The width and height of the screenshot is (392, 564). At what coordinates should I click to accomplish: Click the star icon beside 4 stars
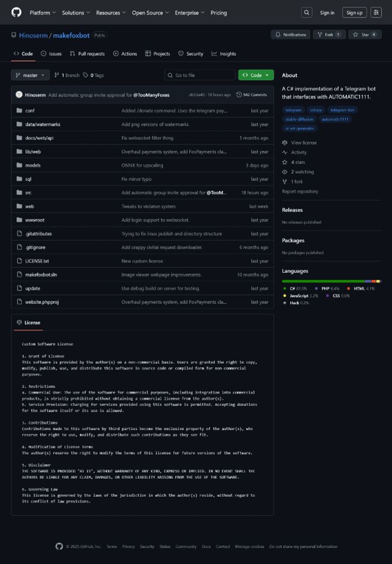pyautogui.click(x=285, y=162)
